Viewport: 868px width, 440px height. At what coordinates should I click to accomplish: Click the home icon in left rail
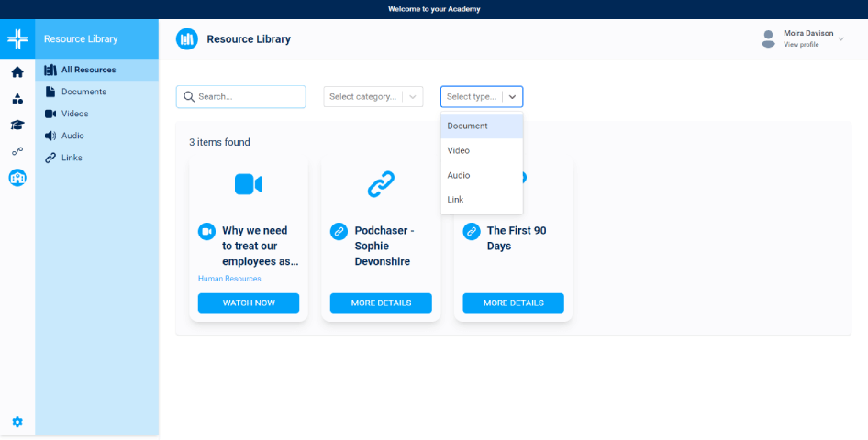[17, 72]
